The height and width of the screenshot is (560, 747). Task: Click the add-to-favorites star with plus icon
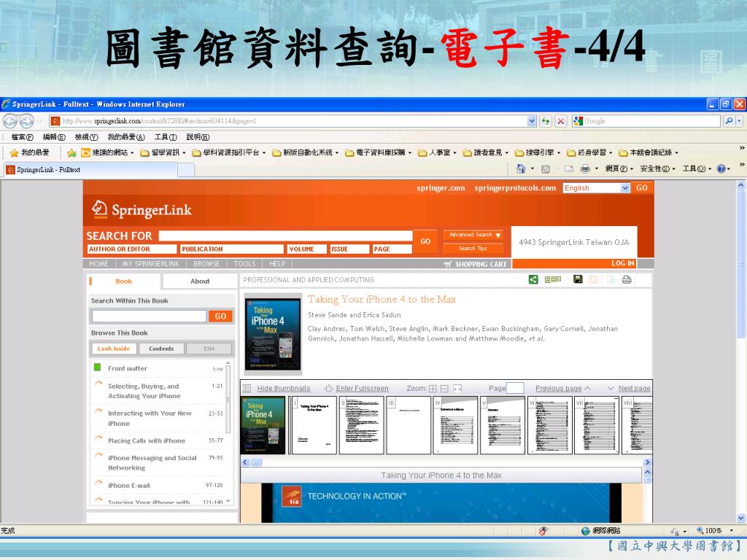(x=71, y=152)
